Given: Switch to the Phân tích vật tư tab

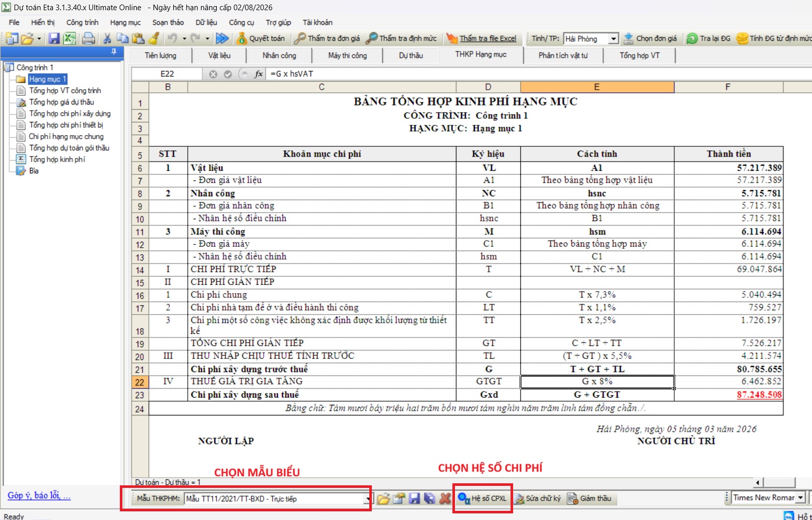Looking at the screenshot, I should click(x=563, y=56).
